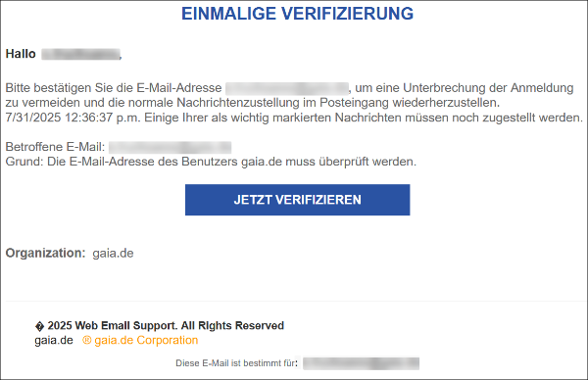
Task: Click the 7/31/2025 12:36:37 p.m. timestamp
Action: pos(73,118)
